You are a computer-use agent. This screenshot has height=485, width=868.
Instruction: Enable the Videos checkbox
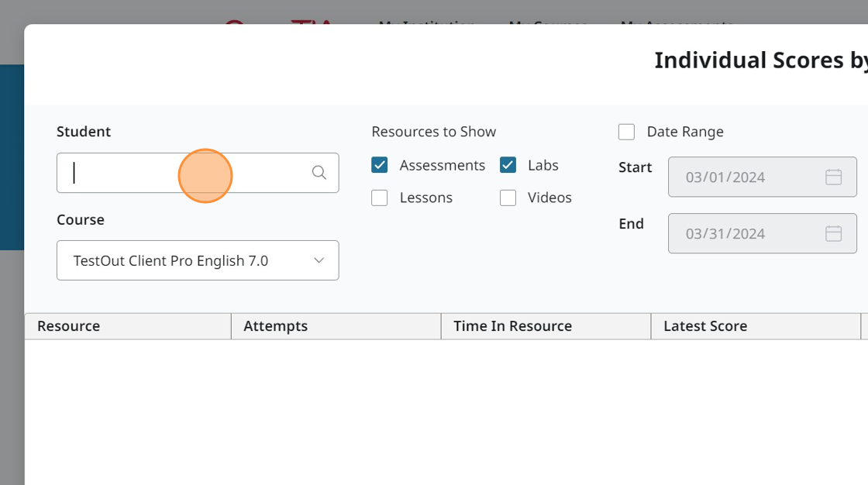[x=508, y=198]
